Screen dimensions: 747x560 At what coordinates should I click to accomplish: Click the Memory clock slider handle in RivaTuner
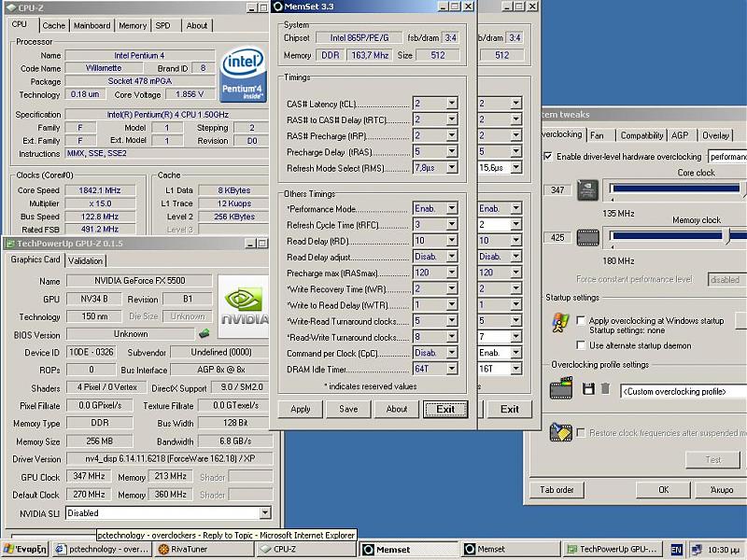coord(727,236)
